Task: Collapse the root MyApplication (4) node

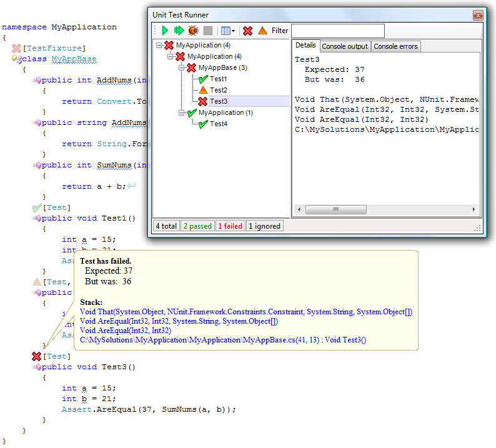Action: (160, 46)
